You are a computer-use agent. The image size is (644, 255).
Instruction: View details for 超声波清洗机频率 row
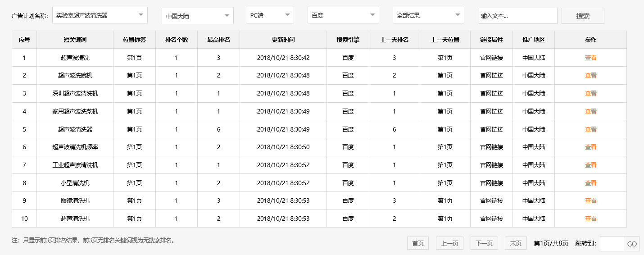tap(590, 147)
